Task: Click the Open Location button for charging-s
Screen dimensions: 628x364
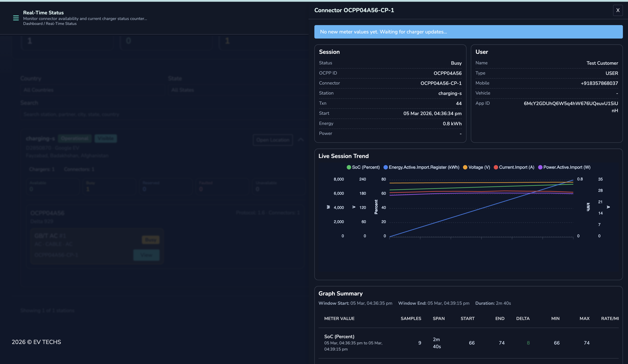Action: 273,140
